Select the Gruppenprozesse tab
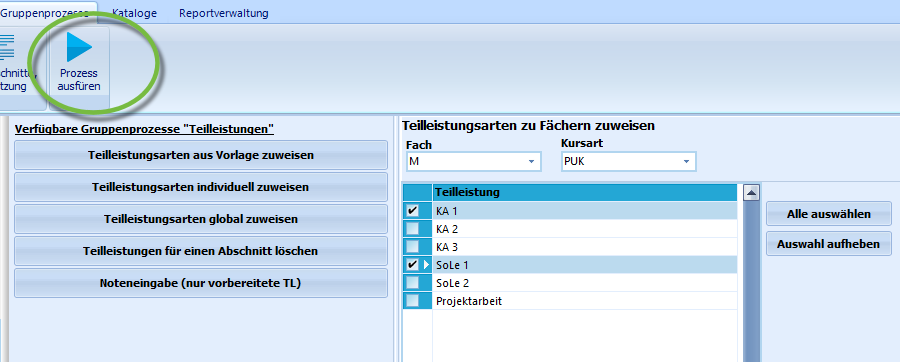 coord(45,12)
